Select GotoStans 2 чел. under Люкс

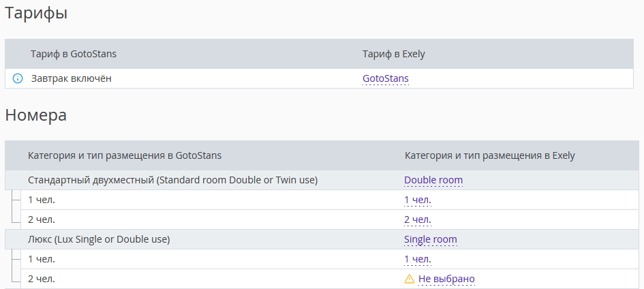[42, 279]
